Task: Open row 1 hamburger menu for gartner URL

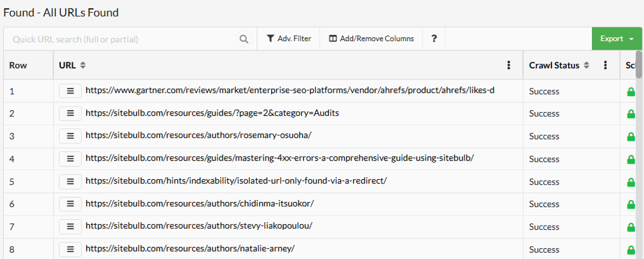Action: (x=70, y=91)
